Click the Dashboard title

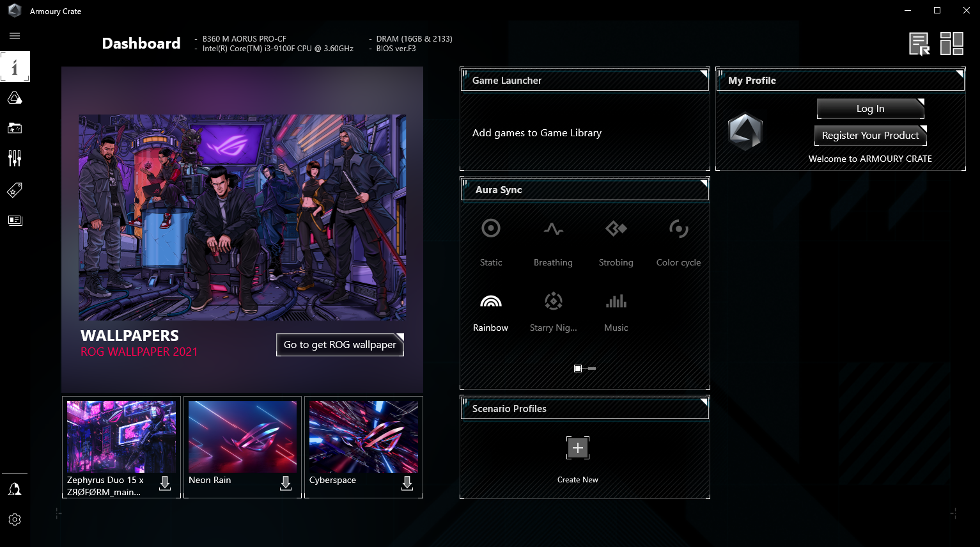pos(141,44)
